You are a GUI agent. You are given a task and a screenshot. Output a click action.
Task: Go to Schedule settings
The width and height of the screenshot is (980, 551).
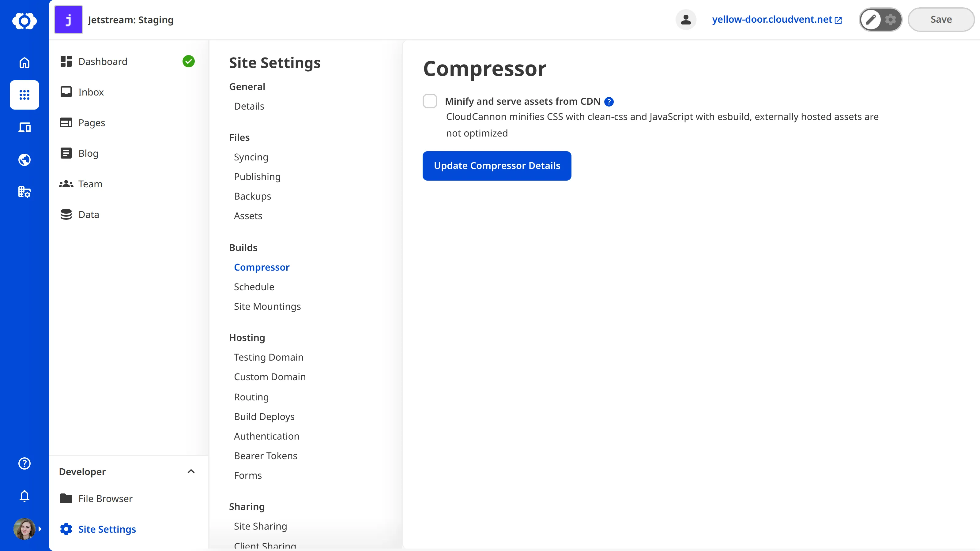coord(254,287)
